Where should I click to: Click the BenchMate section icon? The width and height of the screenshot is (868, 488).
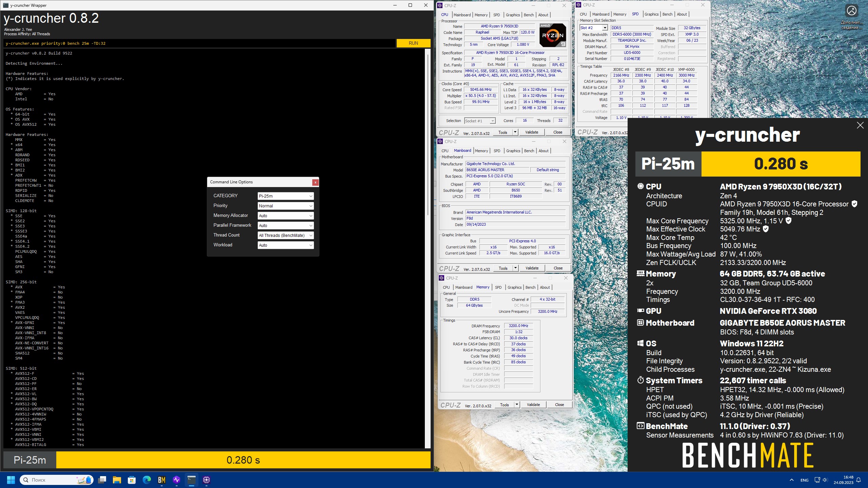pos(640,426)
